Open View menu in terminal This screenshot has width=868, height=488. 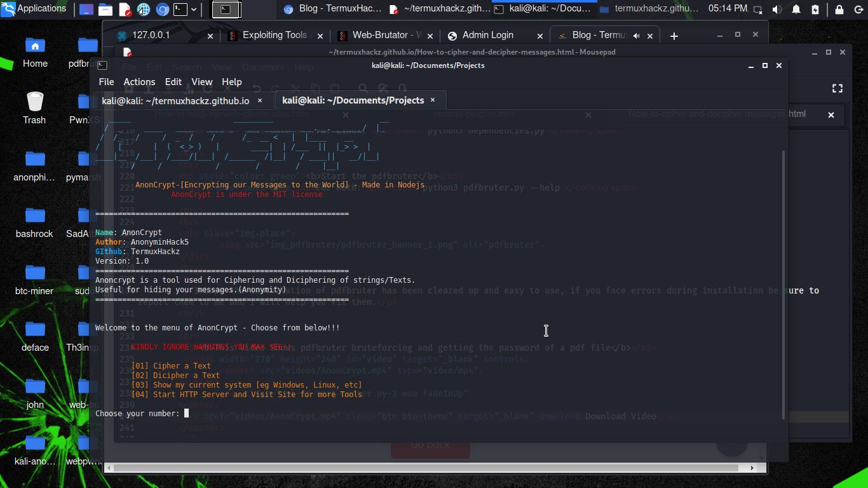202,82
